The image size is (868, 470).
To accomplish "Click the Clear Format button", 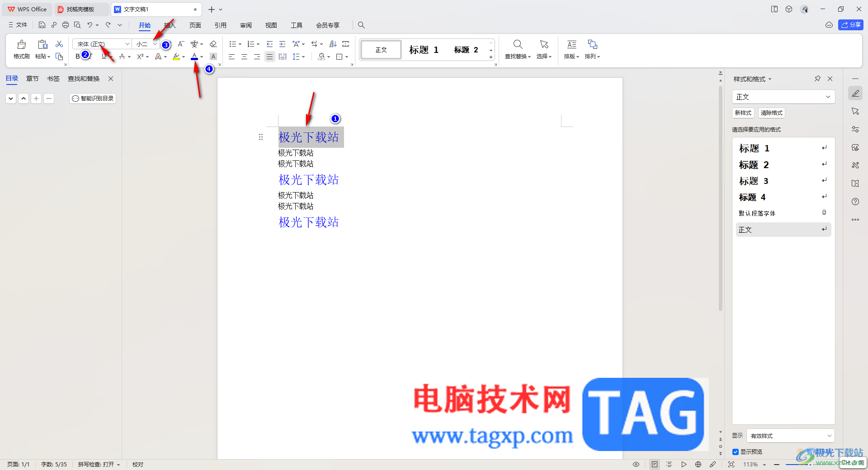I will [x=771, y=113].
